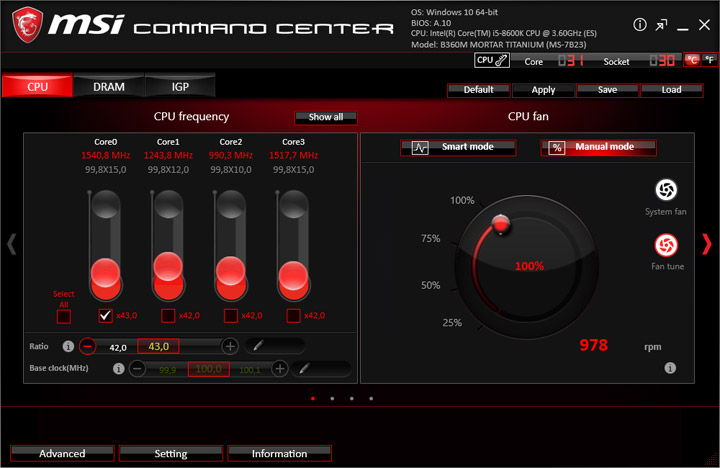Check the Select All checkbox

(64, 316)
